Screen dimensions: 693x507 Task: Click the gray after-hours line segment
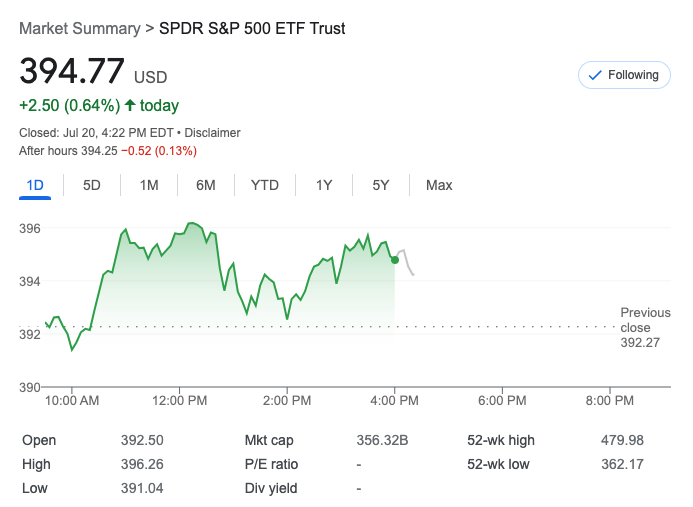407,260
